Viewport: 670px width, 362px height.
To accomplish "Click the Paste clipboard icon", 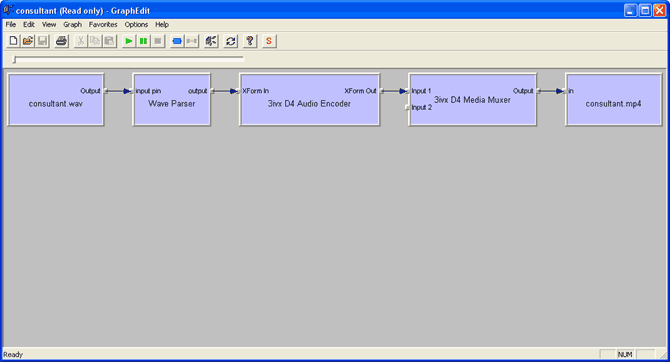I will point(109,41).
